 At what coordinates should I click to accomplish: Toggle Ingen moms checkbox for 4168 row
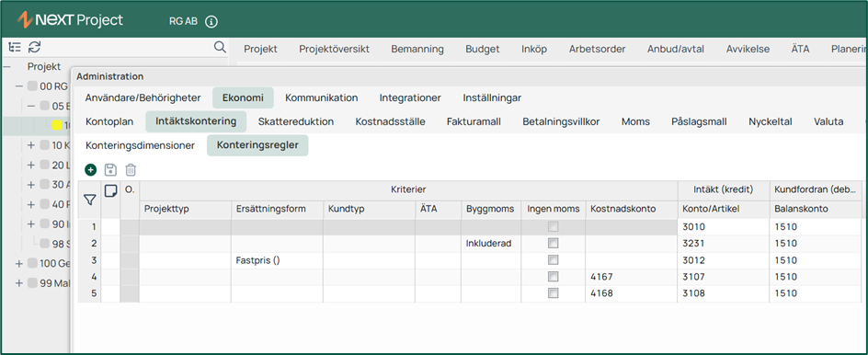(553, 293)
